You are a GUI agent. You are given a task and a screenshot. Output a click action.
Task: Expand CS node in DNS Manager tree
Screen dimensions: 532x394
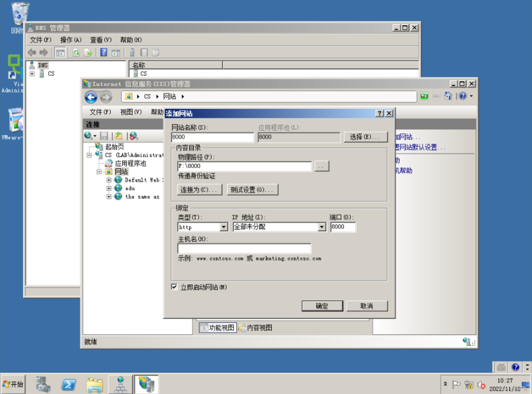coord(32,74)
